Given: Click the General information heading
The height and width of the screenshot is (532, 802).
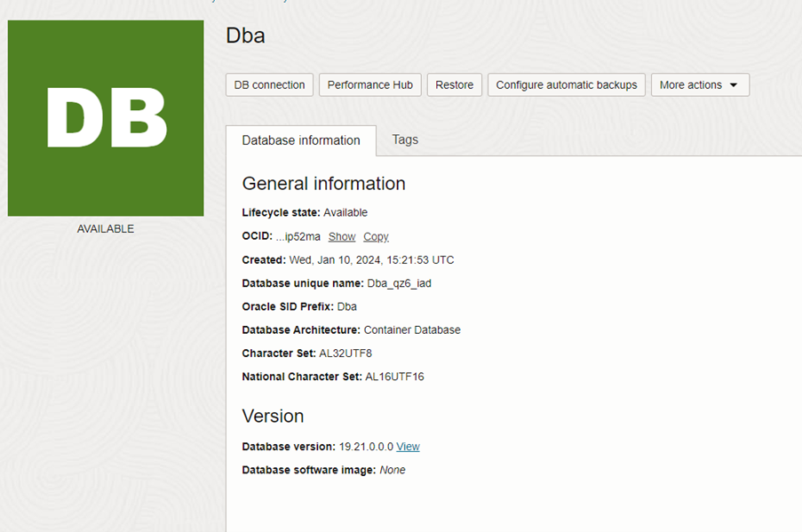Looking at the screenshot, I should (x=324, y=184).
